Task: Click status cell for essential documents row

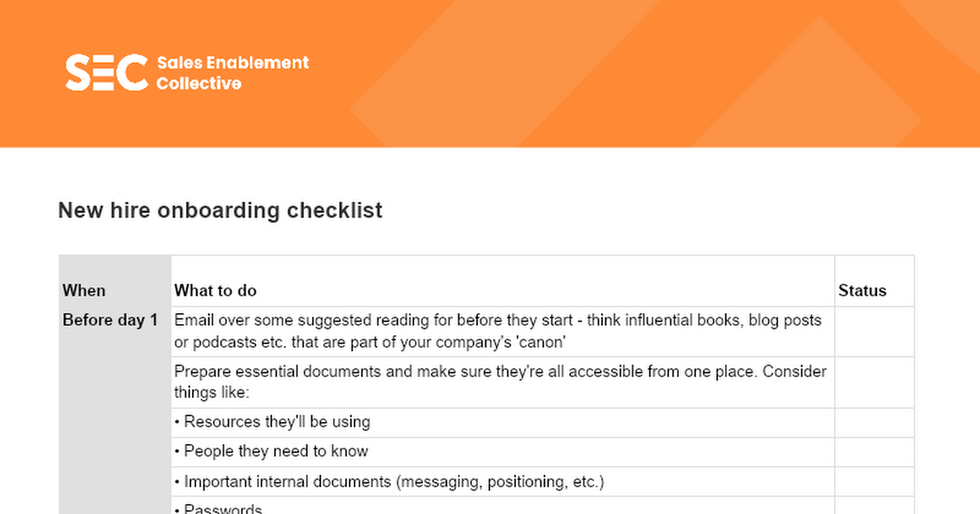Action: point(874,382)
